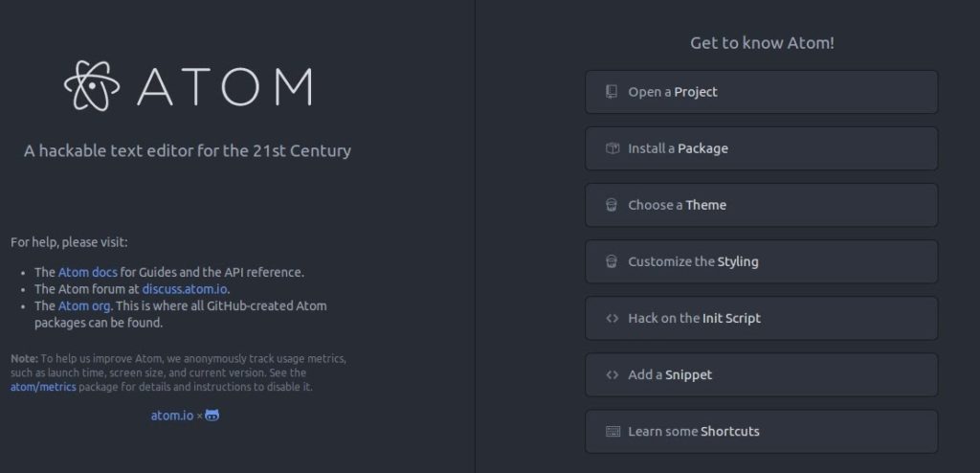Click the Atom logo icon

tap(92, 85)
